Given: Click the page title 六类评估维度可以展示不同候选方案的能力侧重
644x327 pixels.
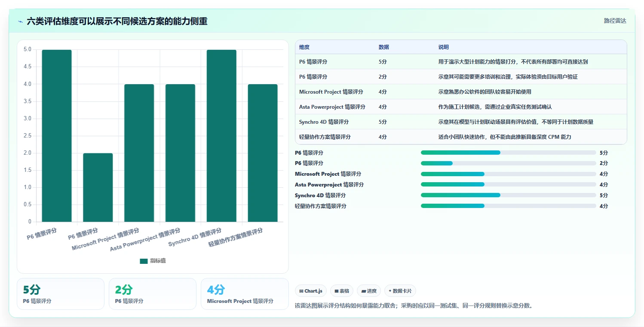Looking at the screenshot, I should click(117, 21).
